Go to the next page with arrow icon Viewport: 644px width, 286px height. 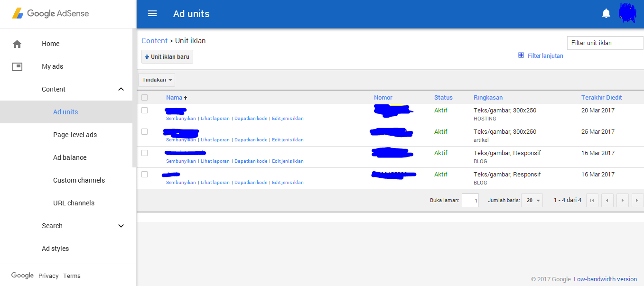point(622,200)
